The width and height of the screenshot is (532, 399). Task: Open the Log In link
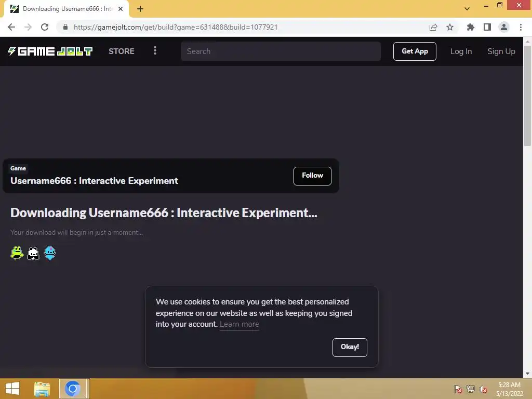coord(461,51)
